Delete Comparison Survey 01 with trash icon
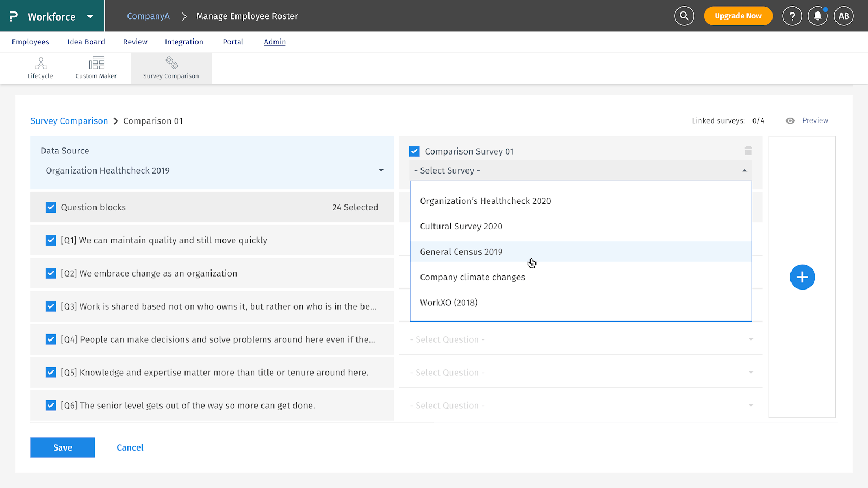The height and width of the screenshot is (488, 868). 748,151
